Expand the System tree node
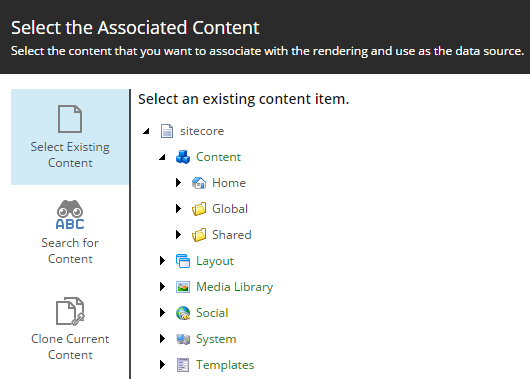Image resolution: width=530 pixels, height=379 pixels. tap(162, 339)
